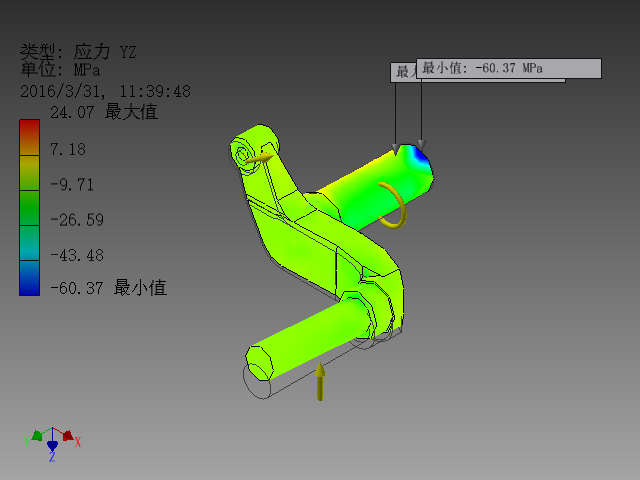
Task: Click the -26.59 legend value
Action: click(77, 220)
